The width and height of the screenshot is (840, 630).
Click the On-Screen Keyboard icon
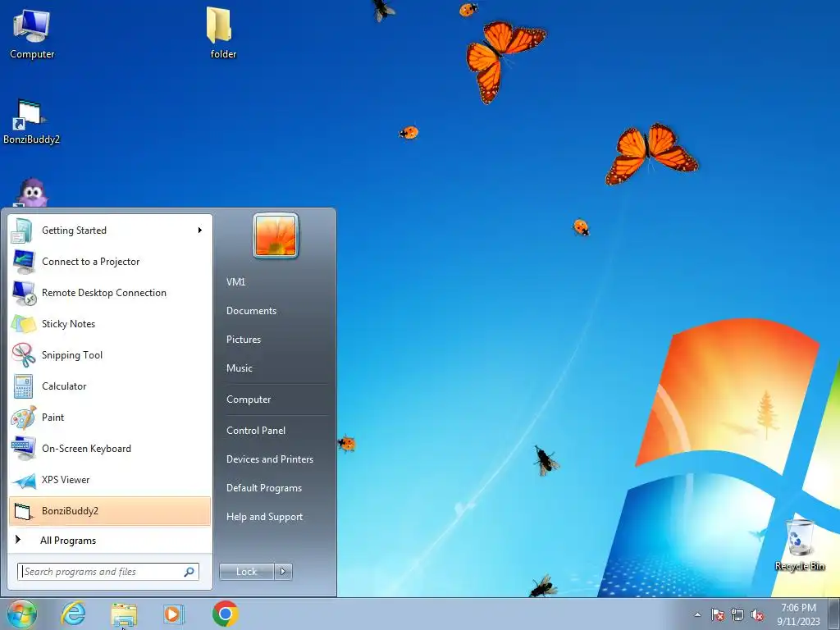coord(23,449)
